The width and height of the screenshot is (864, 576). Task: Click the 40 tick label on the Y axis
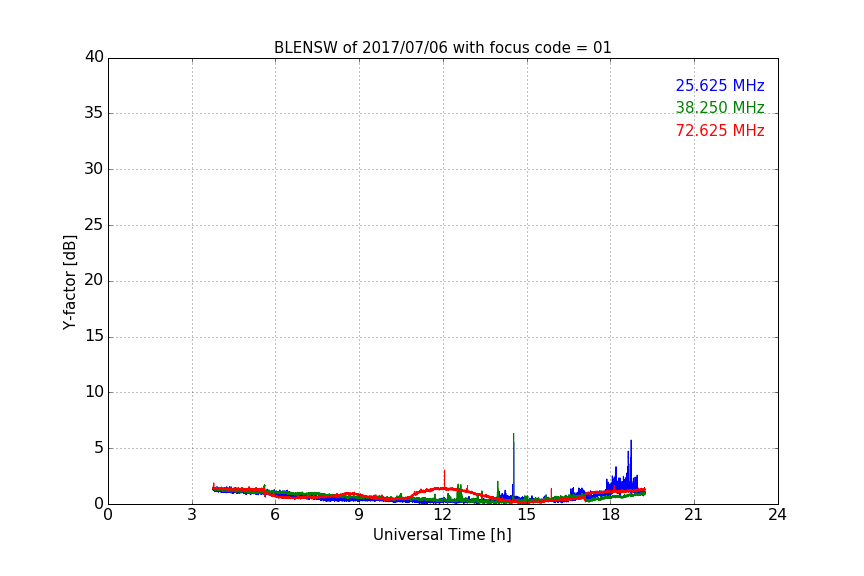pyautogui.click(x=94, y=57)
